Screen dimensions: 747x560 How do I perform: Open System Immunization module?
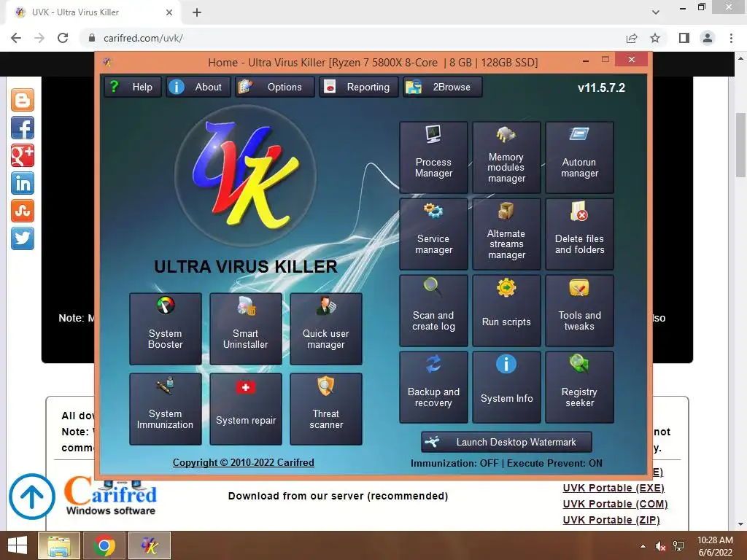click(x=166, y=409)
